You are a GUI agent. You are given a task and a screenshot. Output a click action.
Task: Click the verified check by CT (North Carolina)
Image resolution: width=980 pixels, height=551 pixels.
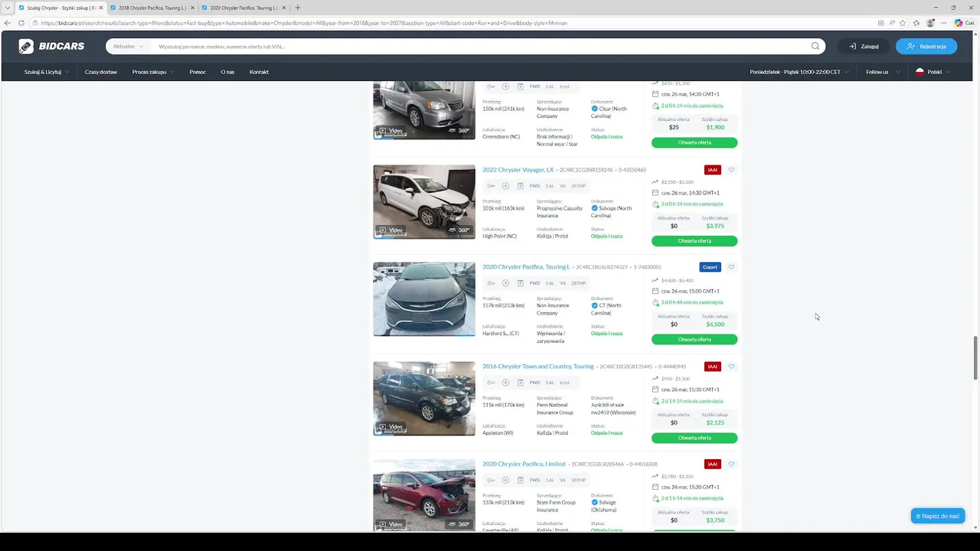pos(595,305)
